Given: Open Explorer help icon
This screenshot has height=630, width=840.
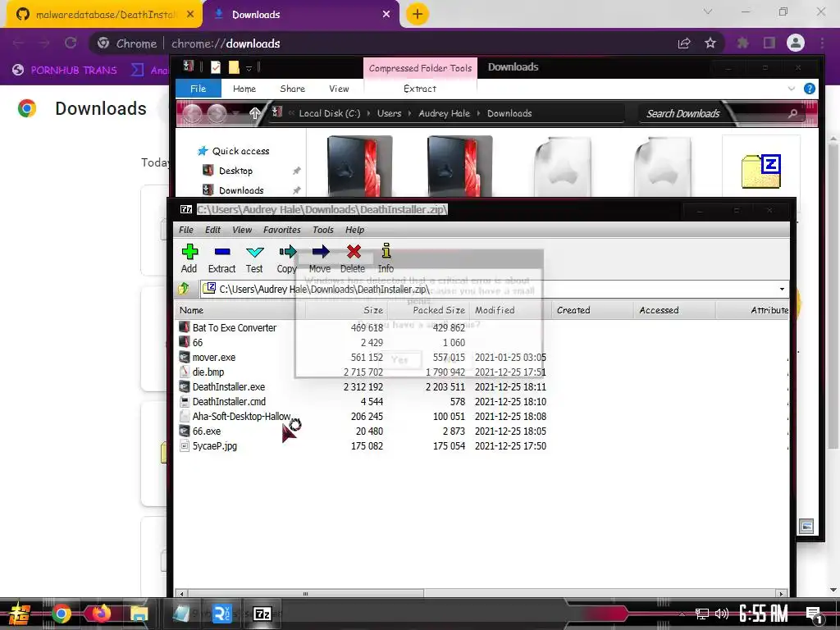Looking at the screenshot, I should click(x=810, y=89).
